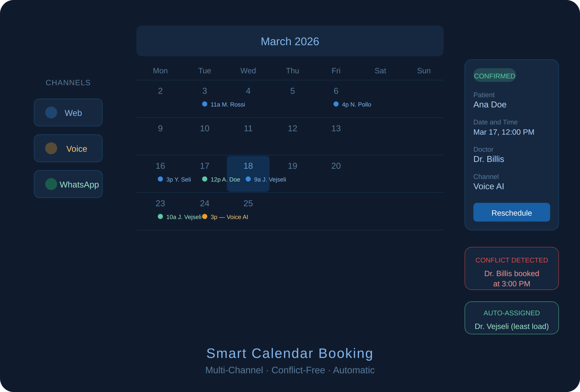This screenshot has width=580, height=392.
Task: Open the 9a J. Vejseli appointment on the 18th
Action: coord(270,179)
